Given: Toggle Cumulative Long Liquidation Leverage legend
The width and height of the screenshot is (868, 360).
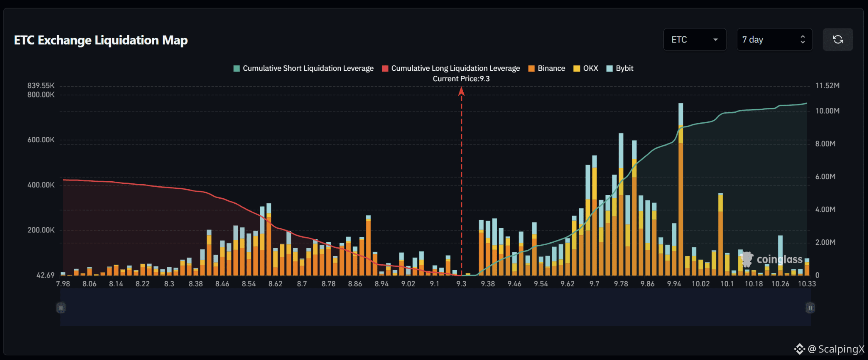Looking at the screenshot, I should coord(451,68).
